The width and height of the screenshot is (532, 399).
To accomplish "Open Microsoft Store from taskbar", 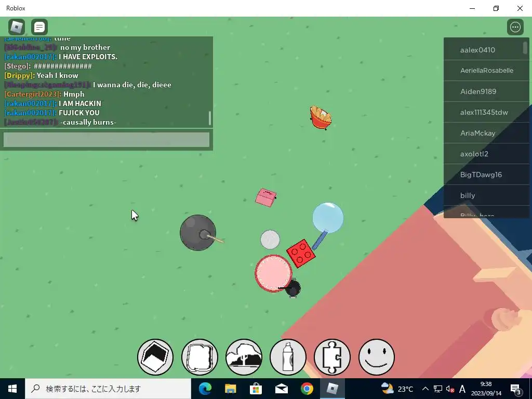I will click(256, 389).
